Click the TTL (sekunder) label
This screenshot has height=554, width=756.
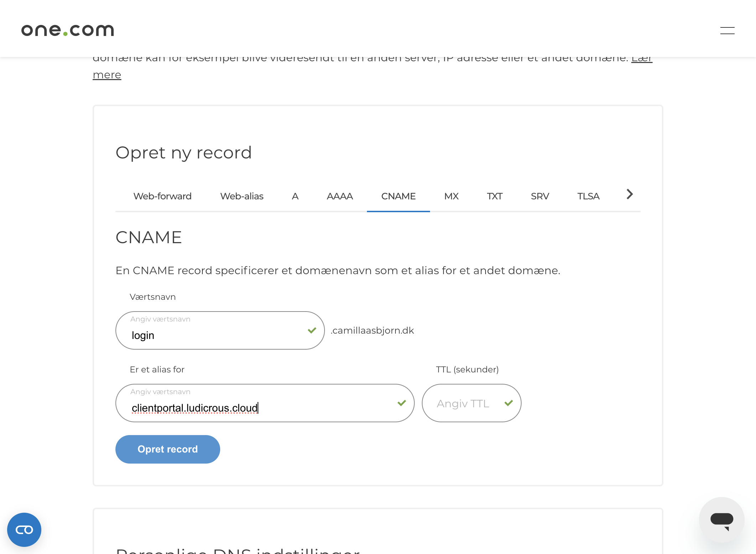467,370
